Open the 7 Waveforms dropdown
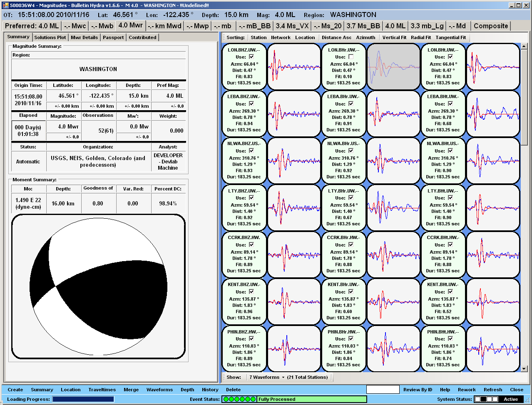 pos(267,377)
